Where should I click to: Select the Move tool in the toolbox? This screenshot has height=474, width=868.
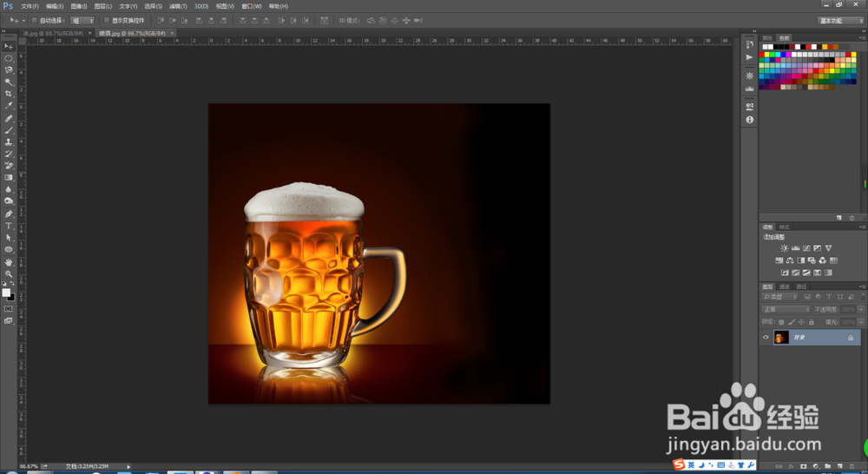coord(9,47)
